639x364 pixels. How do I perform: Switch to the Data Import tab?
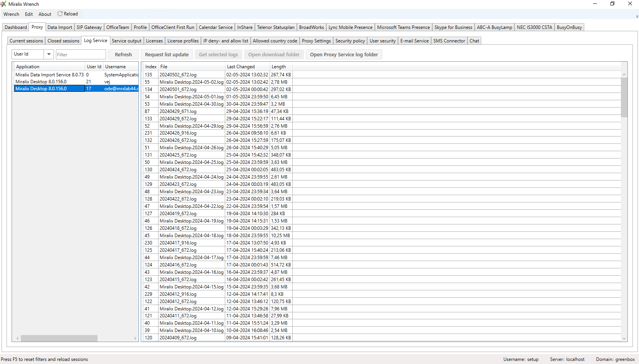click(60, 27)
